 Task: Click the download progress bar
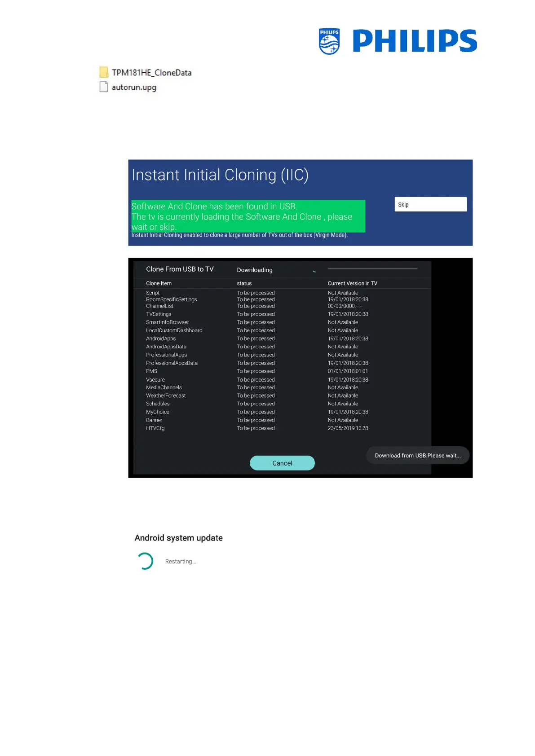(x=372, y=268)
